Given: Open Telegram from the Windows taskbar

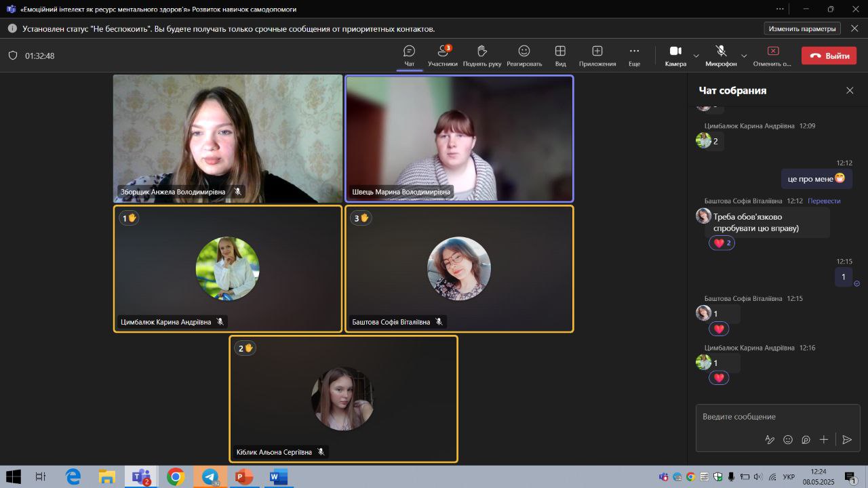Looking at the screenshot, I should [210, 477].
